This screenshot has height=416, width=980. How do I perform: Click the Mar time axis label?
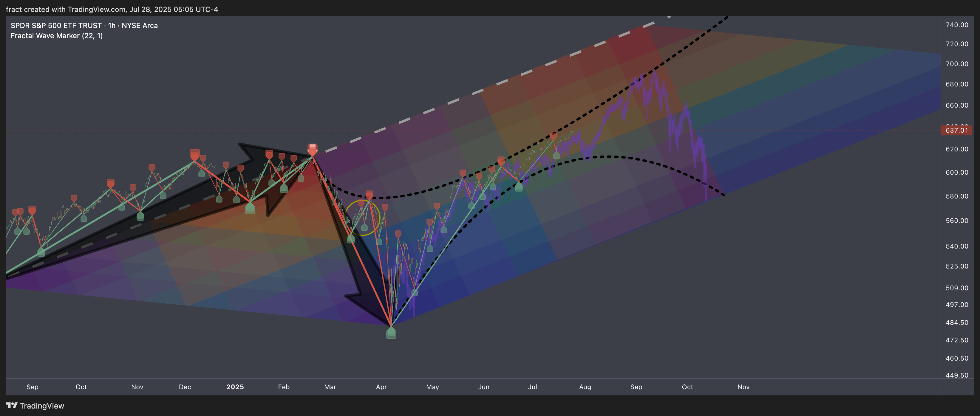tap(330, 387)
